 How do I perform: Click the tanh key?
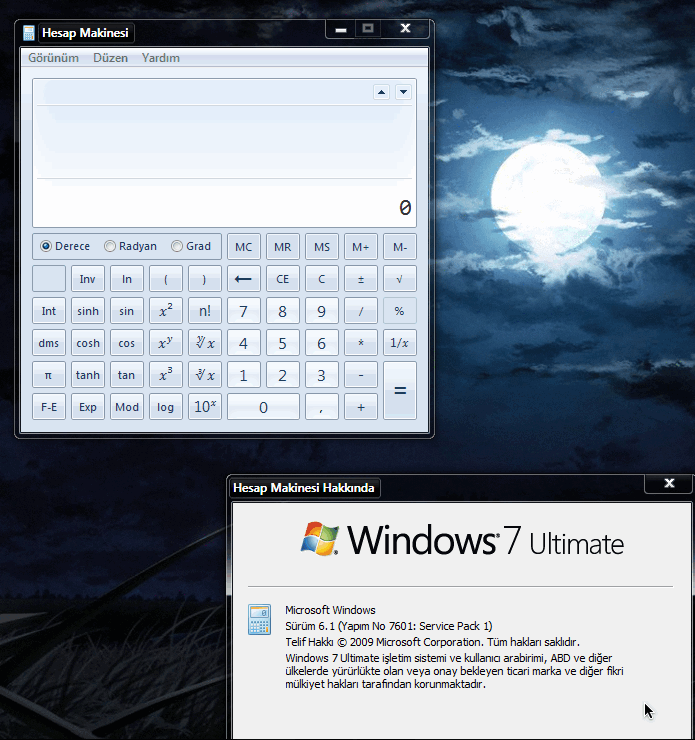coord(88,375)
